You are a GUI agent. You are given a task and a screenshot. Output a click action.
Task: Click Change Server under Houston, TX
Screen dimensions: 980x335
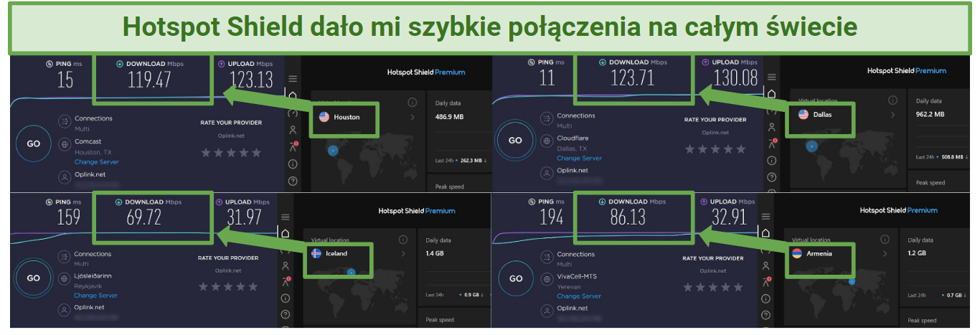[96, 161]
